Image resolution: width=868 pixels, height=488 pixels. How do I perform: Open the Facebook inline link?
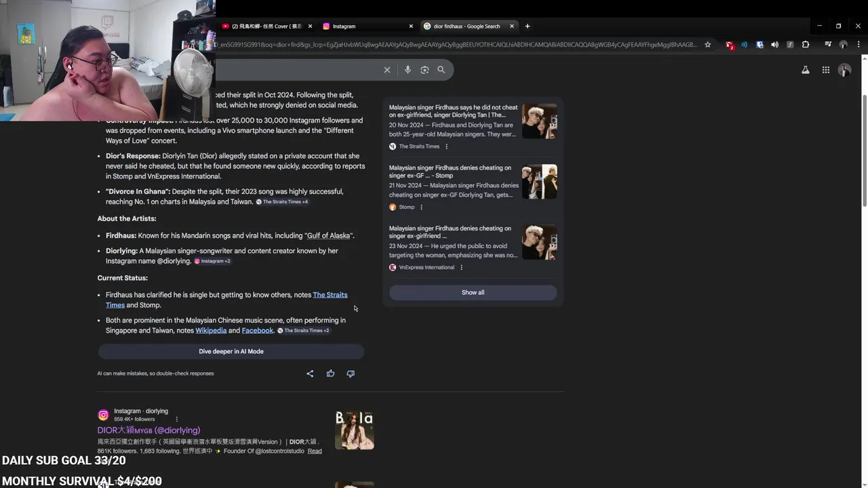[x=258, y=331]
